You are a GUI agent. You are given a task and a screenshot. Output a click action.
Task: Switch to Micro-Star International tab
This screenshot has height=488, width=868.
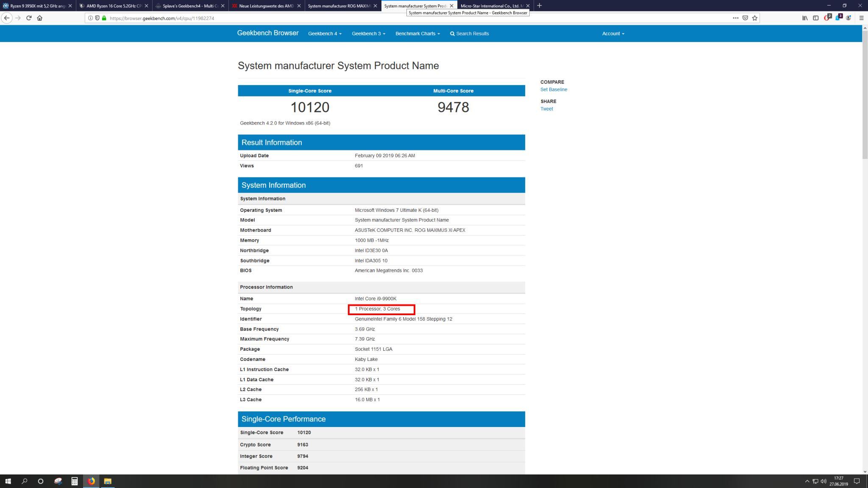click(x=491, y=6)
